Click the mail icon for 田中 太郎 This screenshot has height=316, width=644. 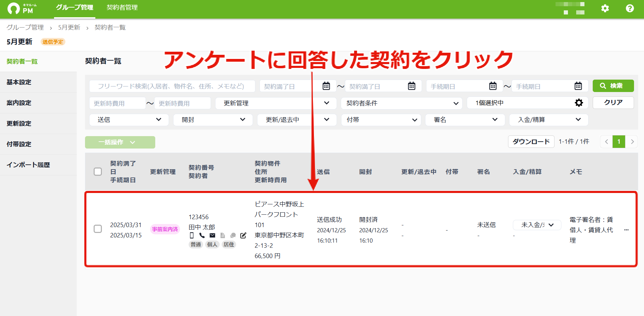(x=212, y=235)
